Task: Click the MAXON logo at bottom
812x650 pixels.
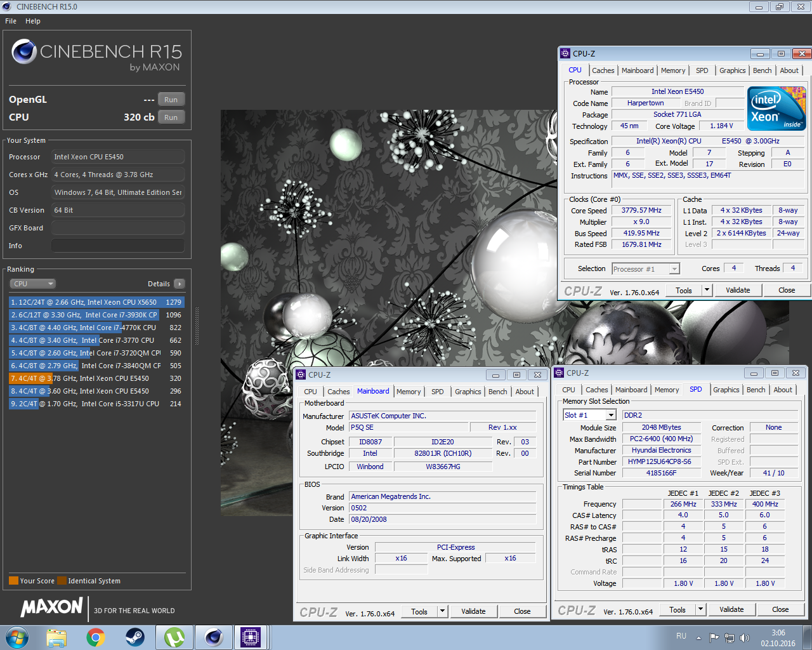Action: (x=52, y=607)
